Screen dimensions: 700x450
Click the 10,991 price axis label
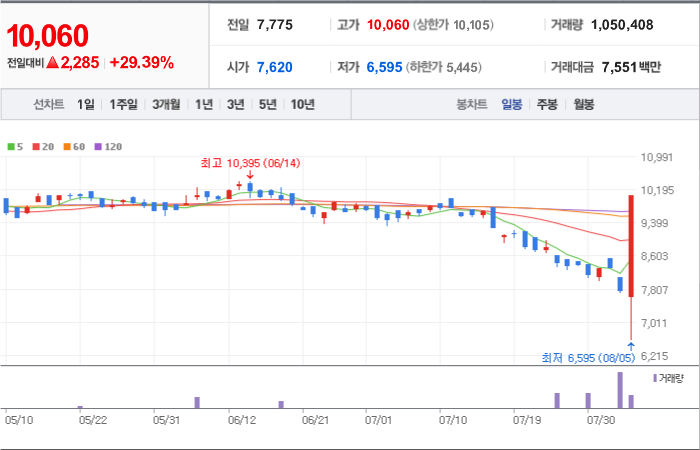pos(657,157)
